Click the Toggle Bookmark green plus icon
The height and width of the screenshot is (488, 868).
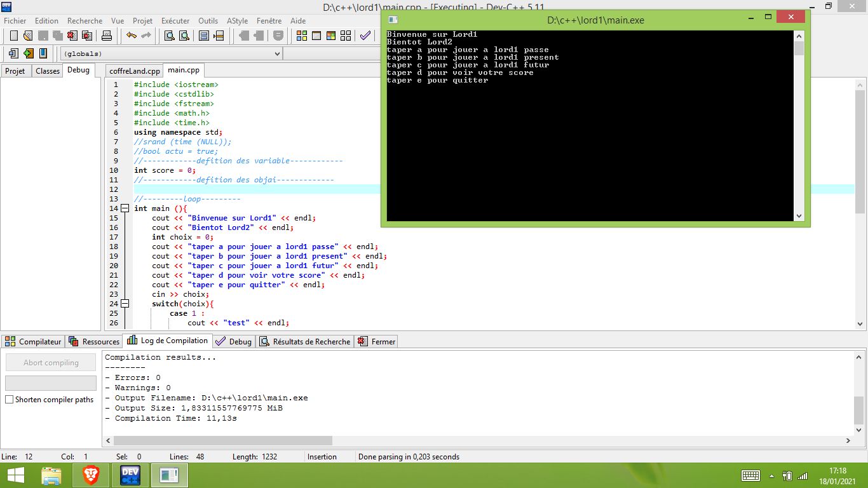tap(28, 53)
